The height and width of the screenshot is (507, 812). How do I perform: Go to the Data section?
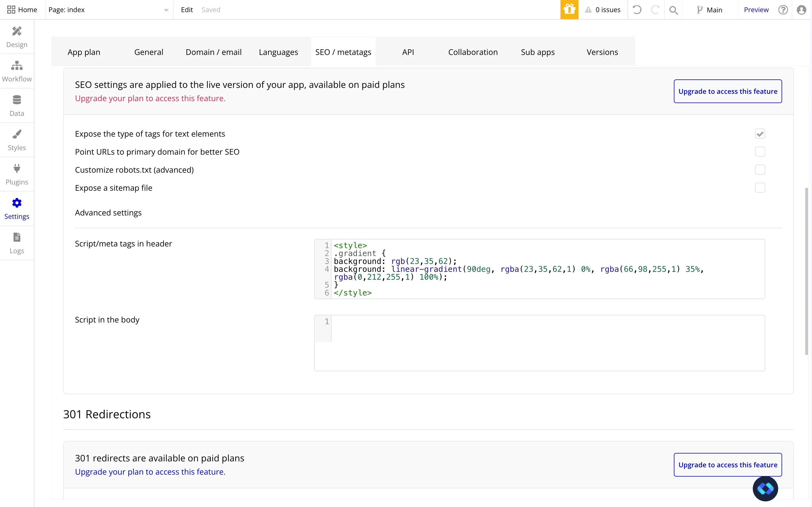point(17,106)
